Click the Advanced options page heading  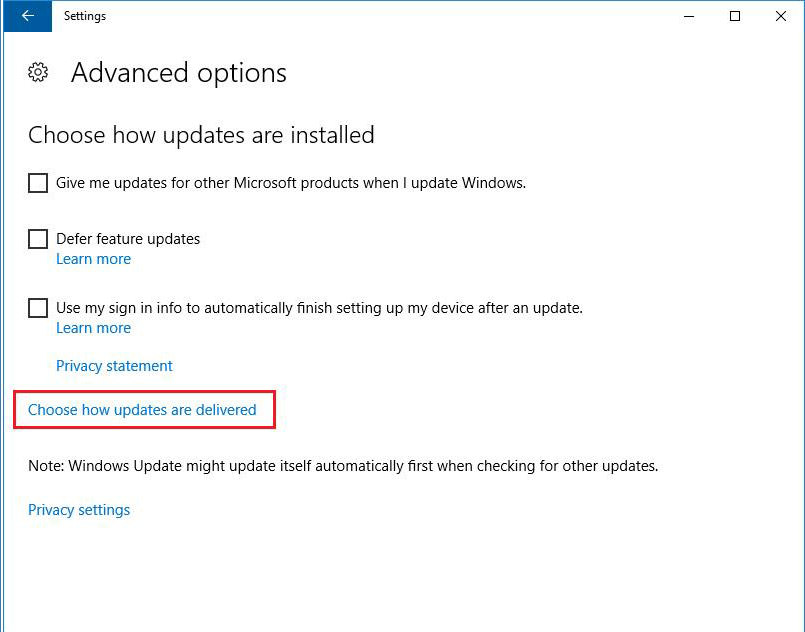click(179, 73)
